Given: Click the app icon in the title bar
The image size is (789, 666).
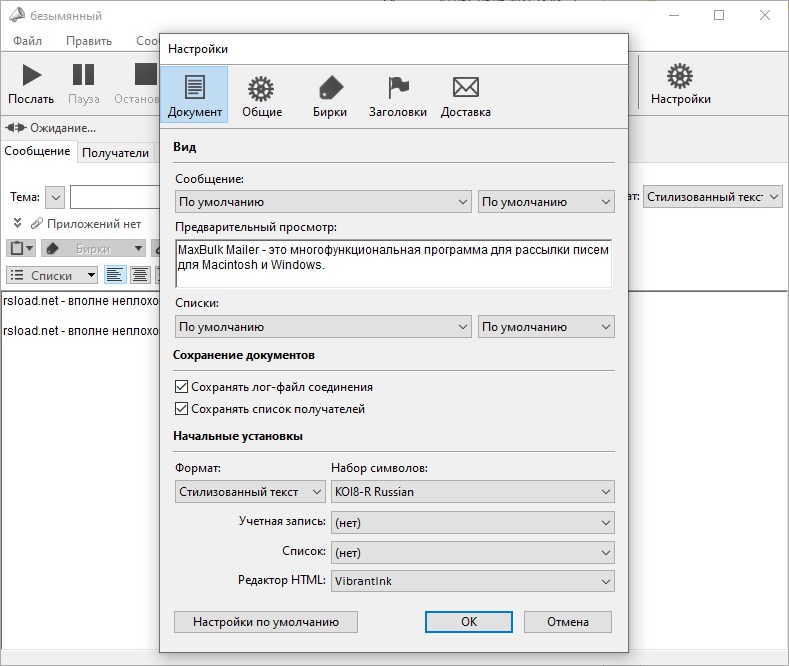Looking at the screenshot, I should click(x=17, y=15).
